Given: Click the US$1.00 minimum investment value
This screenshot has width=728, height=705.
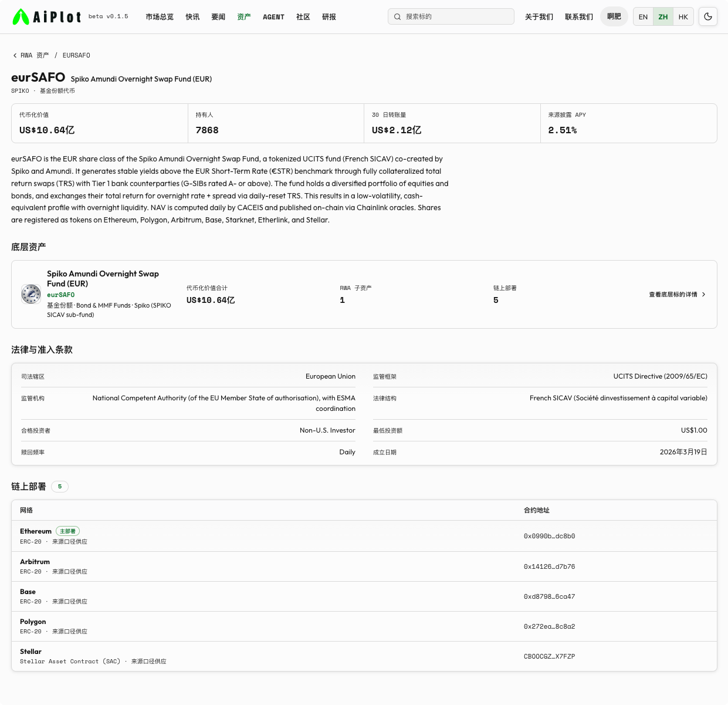Looking at the screenshot, I should click(x=694, y=430).
